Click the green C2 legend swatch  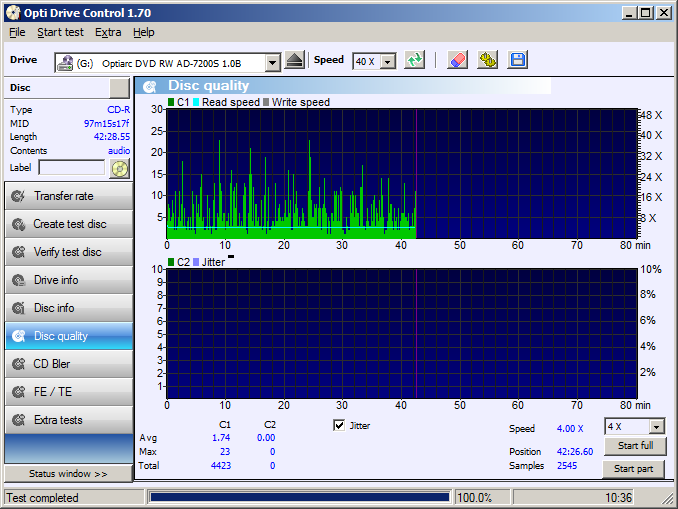[171, 262]
